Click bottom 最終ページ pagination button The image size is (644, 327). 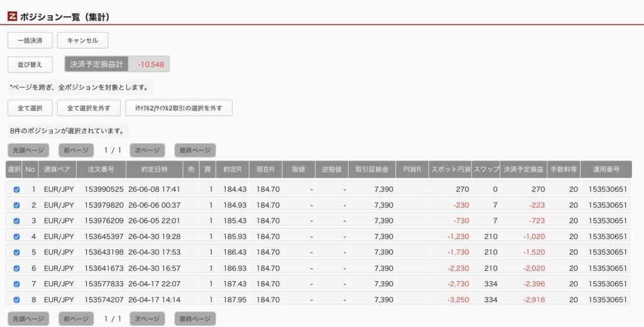195,319
